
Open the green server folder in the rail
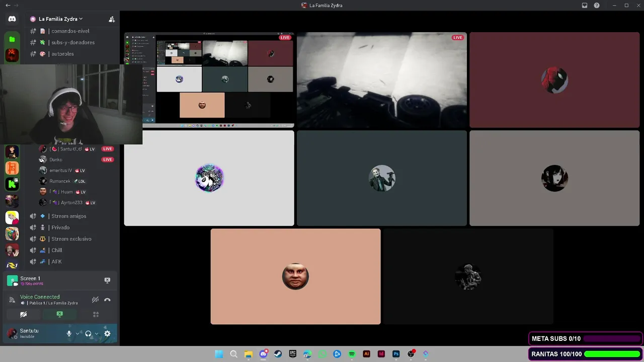coord(12,39)
